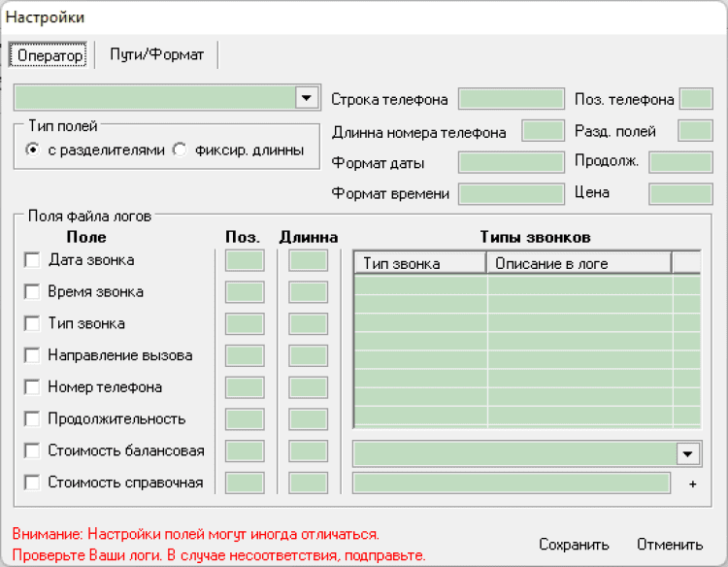The image size is (728, 567).
Task: Click the Поз. field for Продолжительность
Action: [245, 419]
